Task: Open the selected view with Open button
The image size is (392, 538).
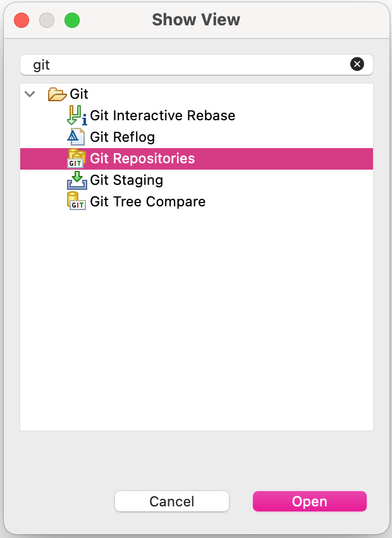Action: [x=310, y=501]
